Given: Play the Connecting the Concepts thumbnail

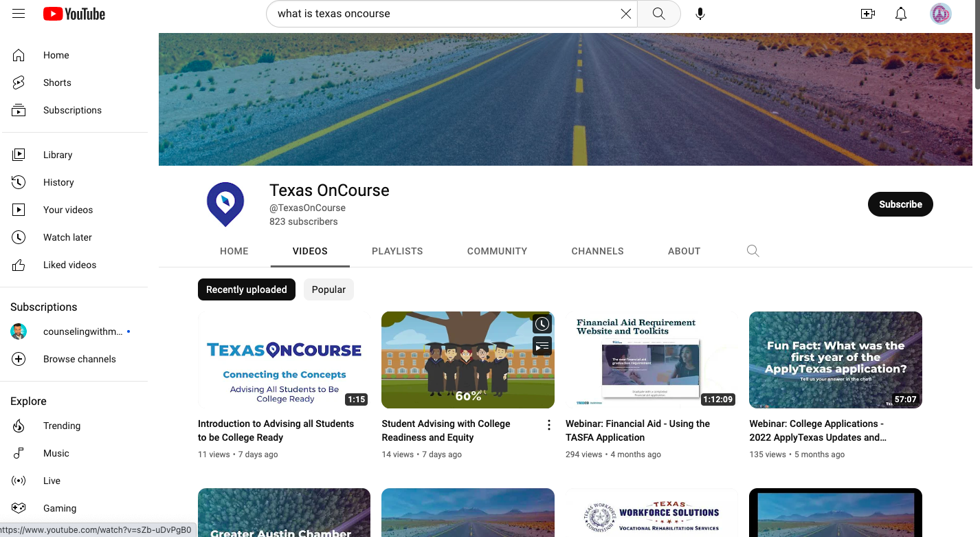Looking at the screenshot, I should pos(284,360).
